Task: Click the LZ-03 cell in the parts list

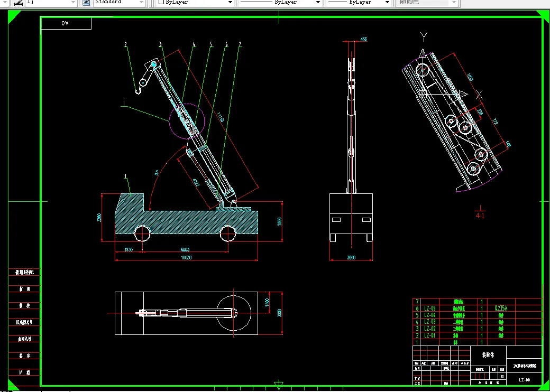Action: click(x=429, y=322)
